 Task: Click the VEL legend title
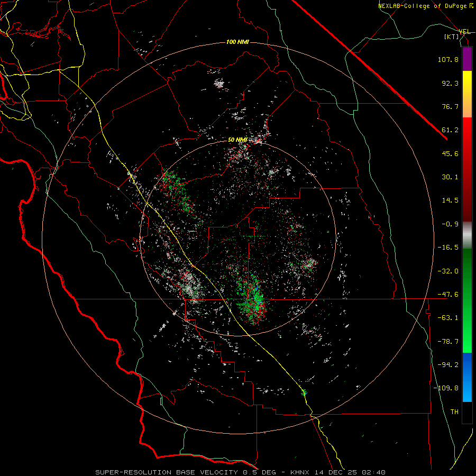(464, 32)
